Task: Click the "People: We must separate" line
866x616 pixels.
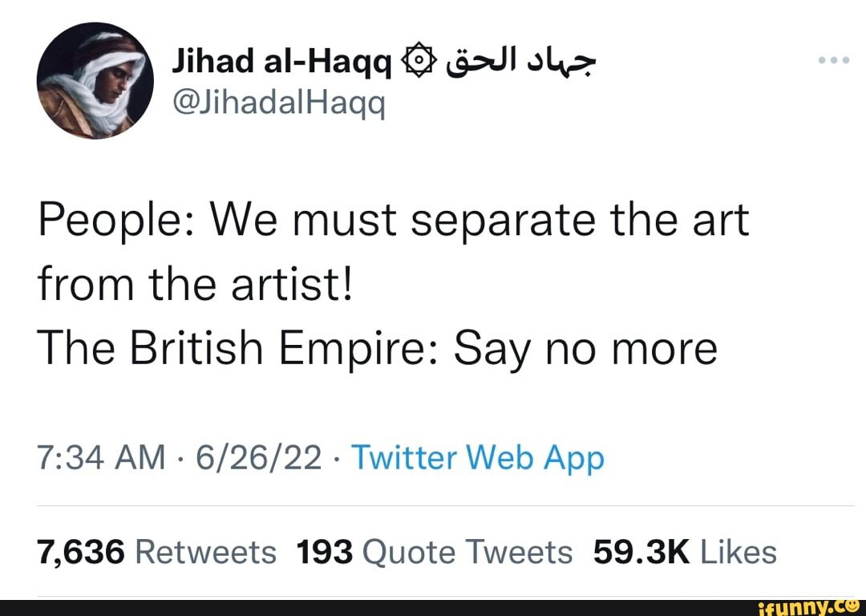Action: tap(393, 220)
